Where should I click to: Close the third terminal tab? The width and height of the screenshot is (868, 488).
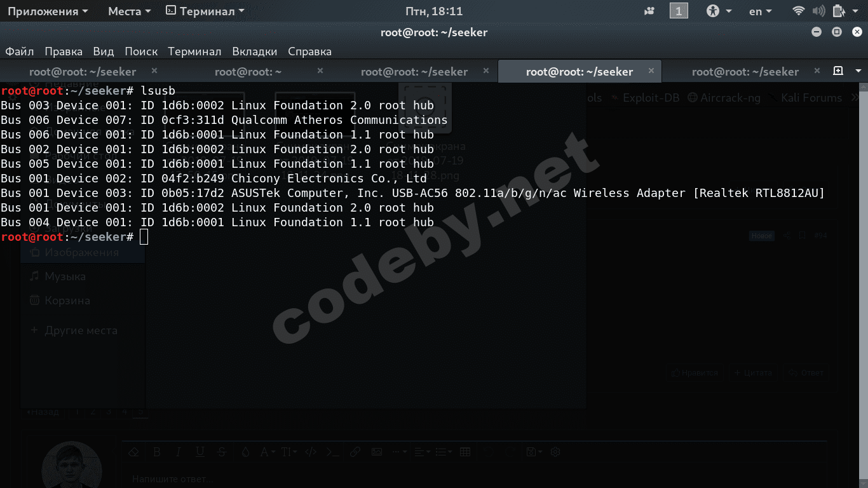tap(486, 71)
